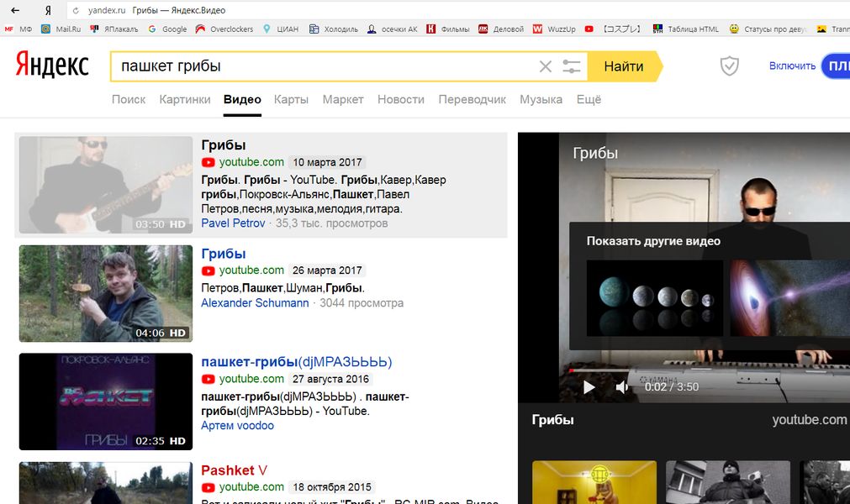Click the Включить link

792,66
